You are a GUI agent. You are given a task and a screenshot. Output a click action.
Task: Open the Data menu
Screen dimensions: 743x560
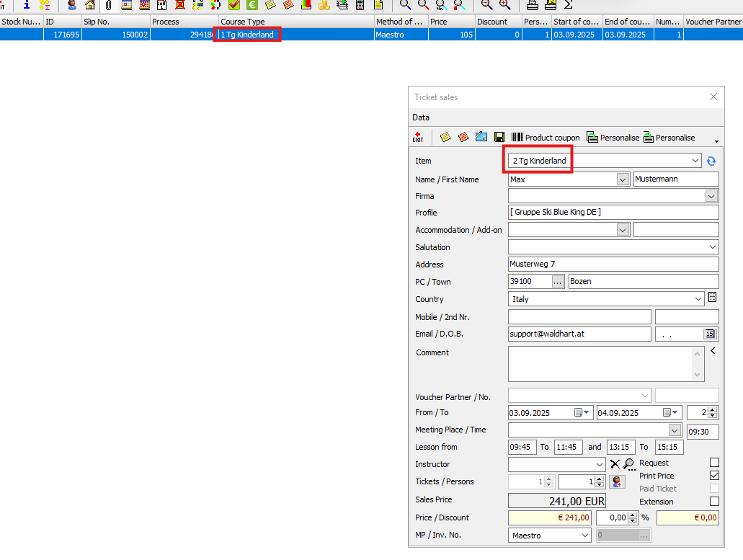[x=421, y=117]
